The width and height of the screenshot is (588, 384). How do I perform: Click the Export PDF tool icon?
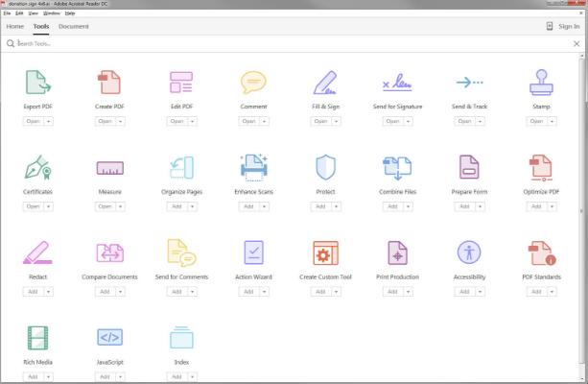[36, 84]
